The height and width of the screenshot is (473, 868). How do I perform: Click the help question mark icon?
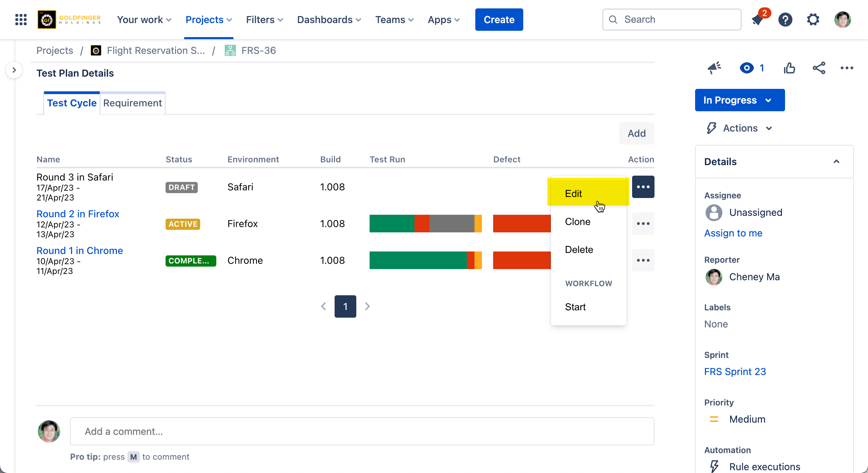point(785,20)
